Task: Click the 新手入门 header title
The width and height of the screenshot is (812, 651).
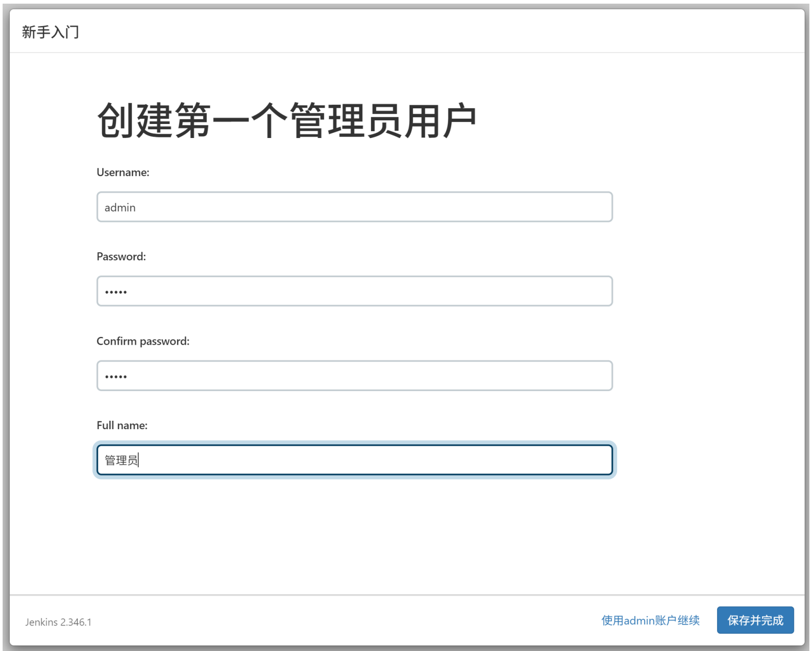Action: [51, 32]
